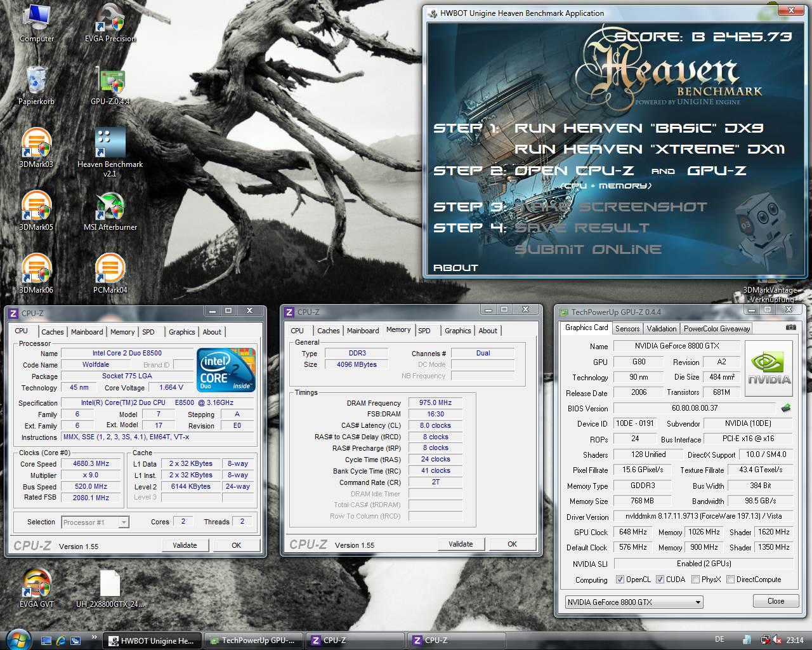Launch Heaven Benchmark v2.1 shortcut

pos(110,152)
